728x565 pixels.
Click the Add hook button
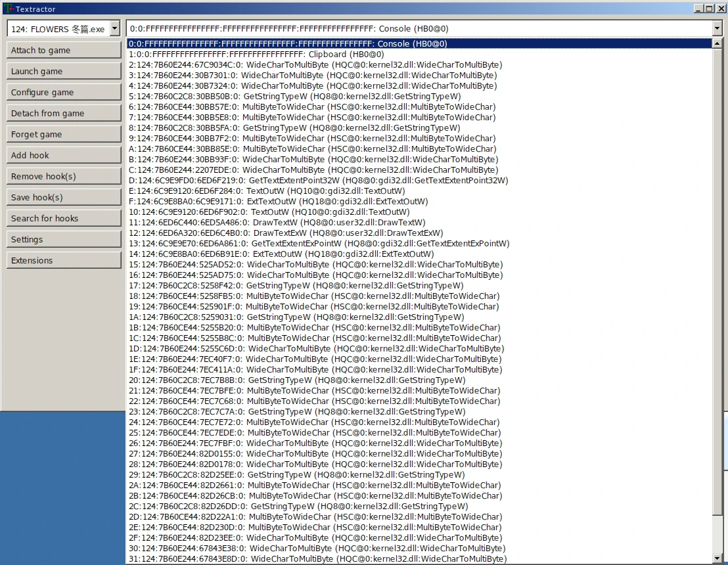point(64,156)
